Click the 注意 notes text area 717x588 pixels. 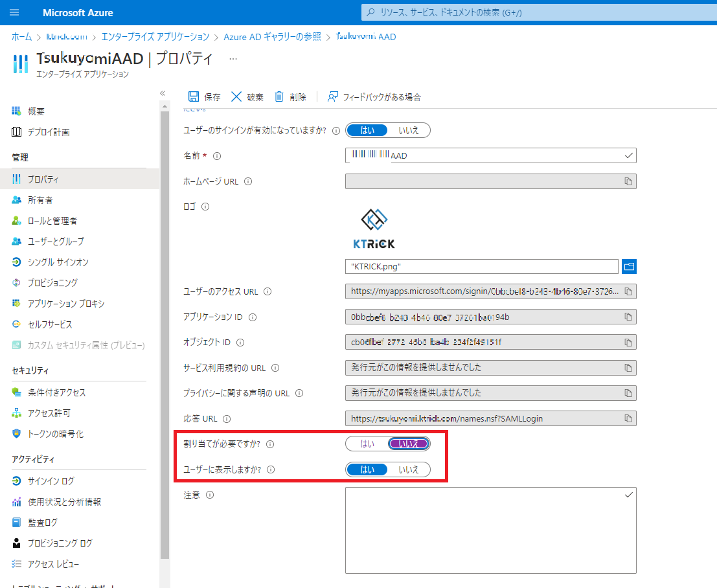coord(491,530)
